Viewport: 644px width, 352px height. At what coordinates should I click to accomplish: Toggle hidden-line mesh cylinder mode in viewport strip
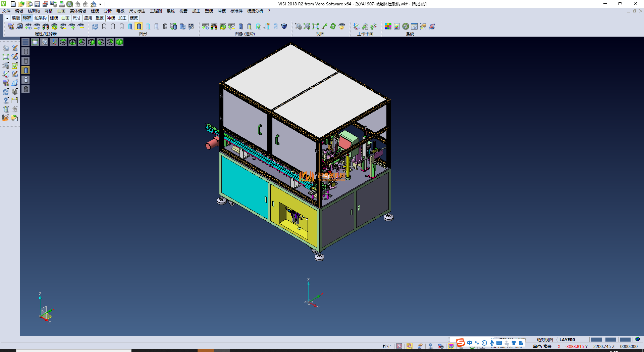[26, 89]
